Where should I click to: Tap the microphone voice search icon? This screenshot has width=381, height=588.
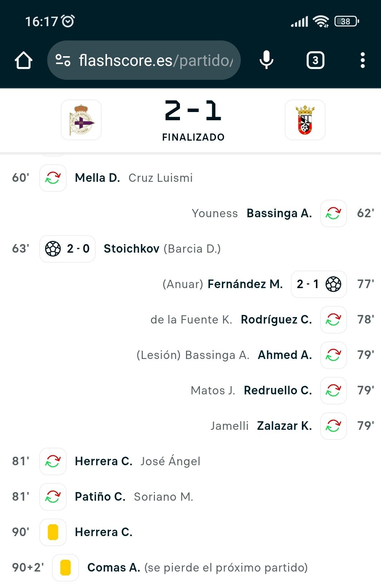point(266,60)
